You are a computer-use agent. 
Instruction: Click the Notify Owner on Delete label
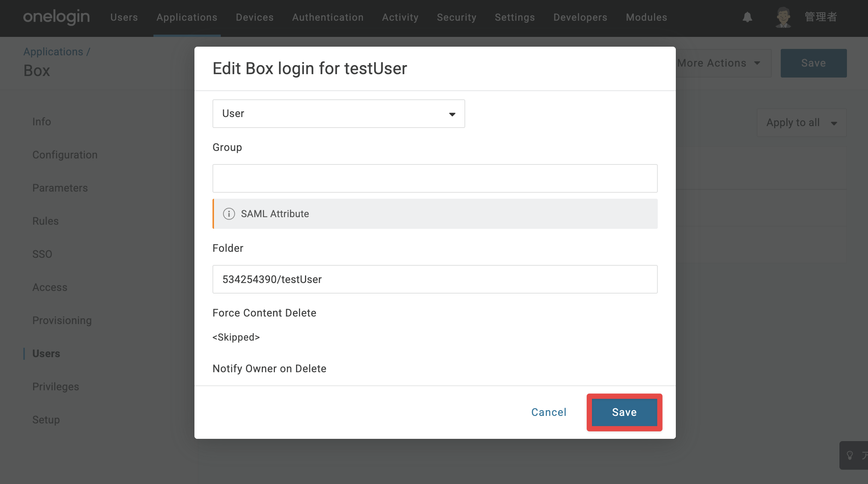(269, 368)
